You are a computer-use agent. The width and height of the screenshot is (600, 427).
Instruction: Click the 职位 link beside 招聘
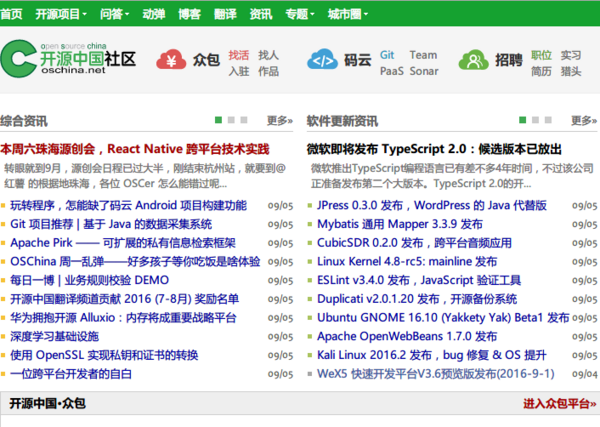pyautogui.click(x=540, y=54)
